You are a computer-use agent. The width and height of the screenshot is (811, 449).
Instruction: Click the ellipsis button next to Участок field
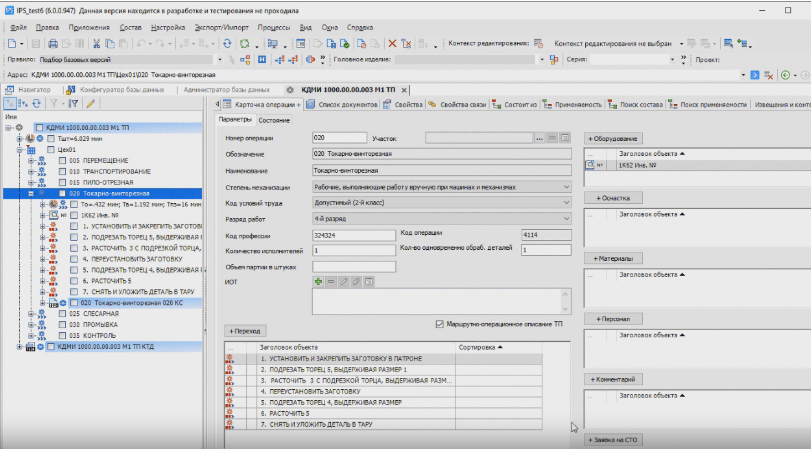click(x=539, y=137)
